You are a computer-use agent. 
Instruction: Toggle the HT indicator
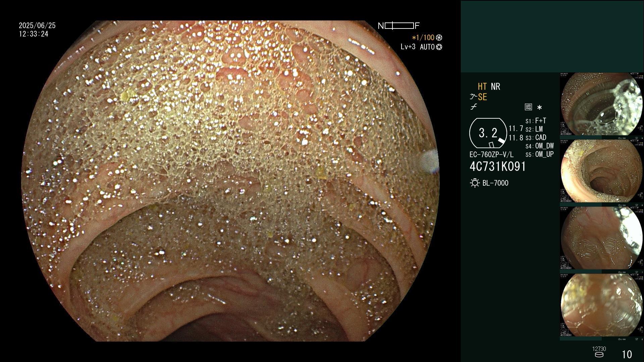(x=482, y=86)
